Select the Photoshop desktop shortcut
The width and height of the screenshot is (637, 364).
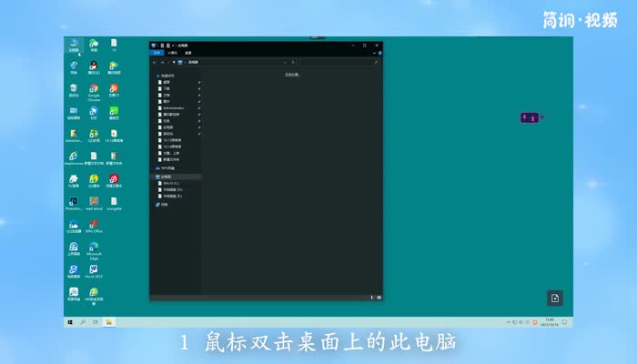(x=74, y=204)
